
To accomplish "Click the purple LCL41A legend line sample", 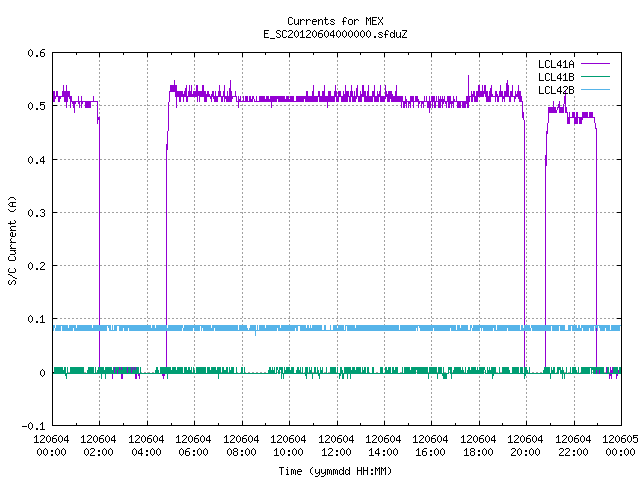I will [x=595, y=64].
